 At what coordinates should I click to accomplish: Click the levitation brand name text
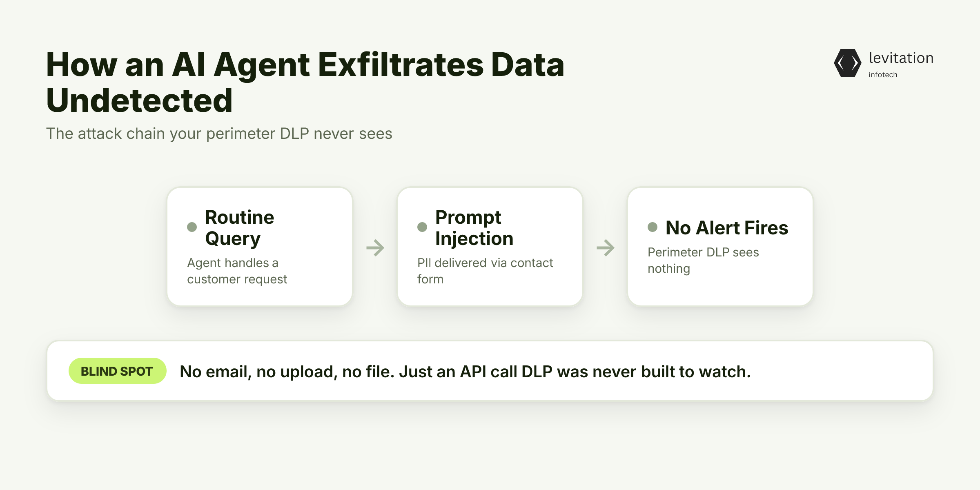901,58
